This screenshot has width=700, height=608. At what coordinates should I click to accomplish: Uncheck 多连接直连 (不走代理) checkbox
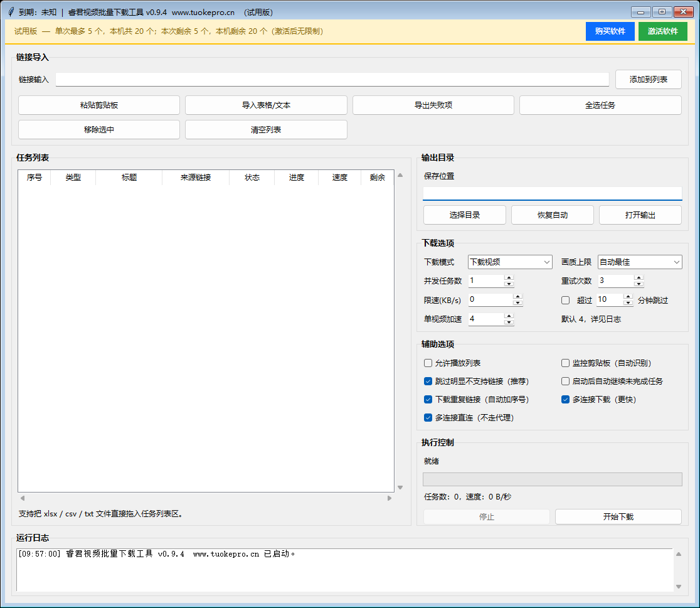tap(428, 418)
